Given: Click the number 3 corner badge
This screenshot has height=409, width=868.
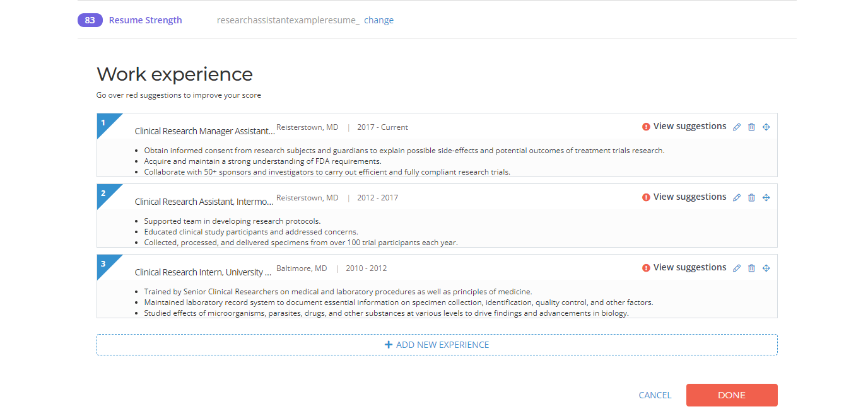Looking at the screenshot, I should pyautogui.click(x=103, y=264).
